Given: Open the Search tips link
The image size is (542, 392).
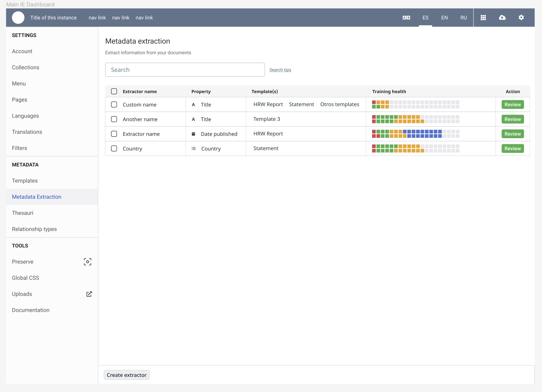Looking at the screenshot, I should click(280, 70).
